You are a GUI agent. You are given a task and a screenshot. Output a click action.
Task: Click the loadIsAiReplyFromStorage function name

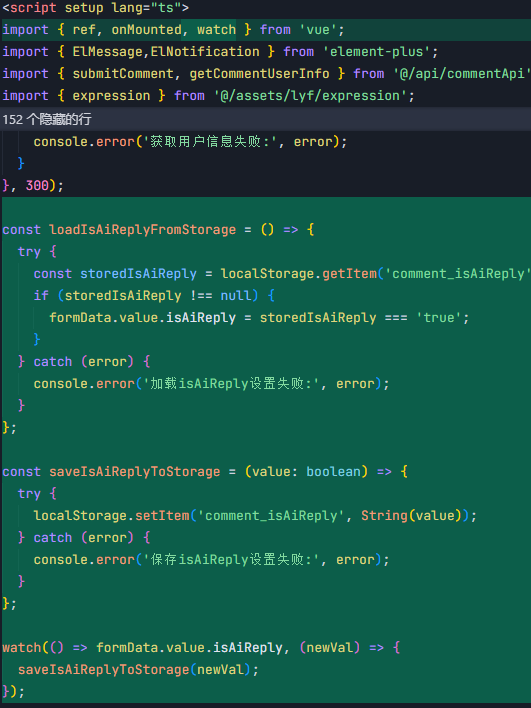click(x=142, y=229)
